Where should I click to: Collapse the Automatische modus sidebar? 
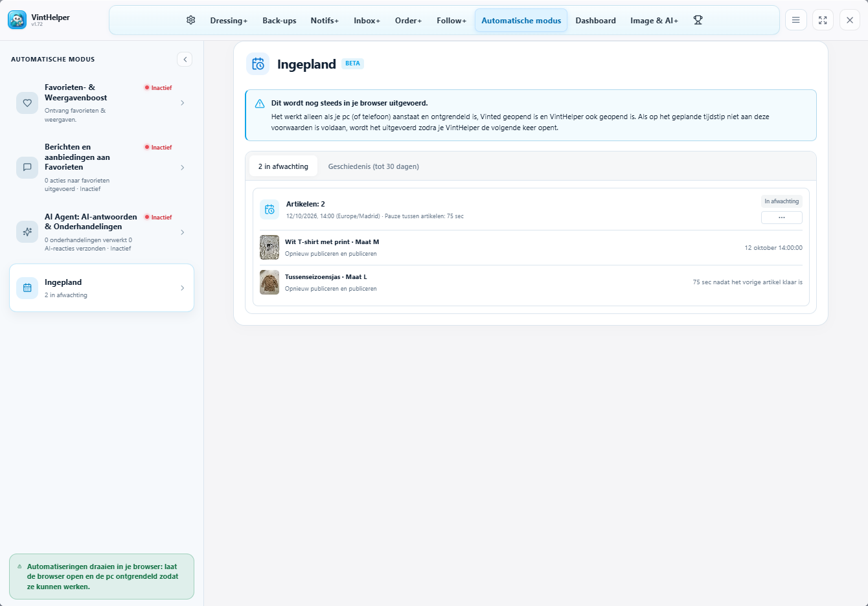pos(185,59)
